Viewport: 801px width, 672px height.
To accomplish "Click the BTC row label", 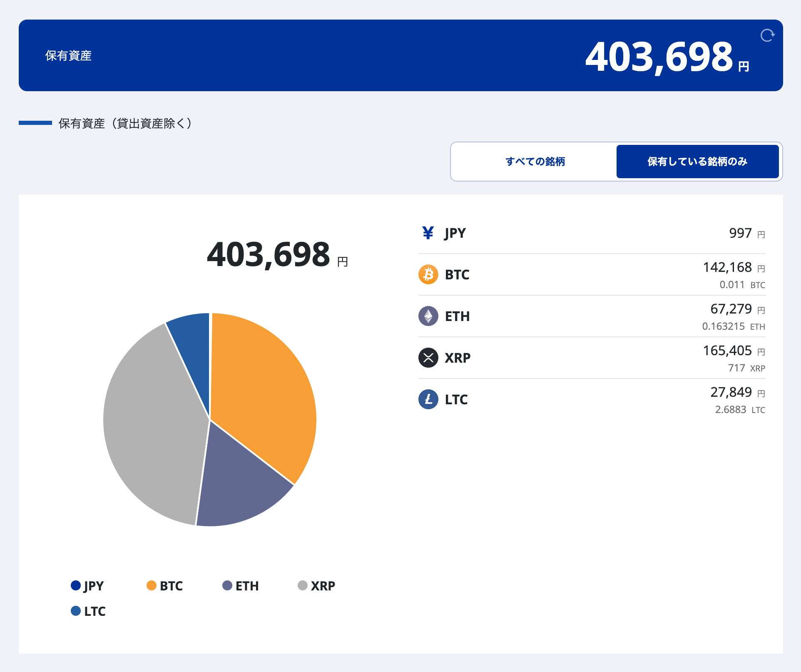I will (457, 274).
